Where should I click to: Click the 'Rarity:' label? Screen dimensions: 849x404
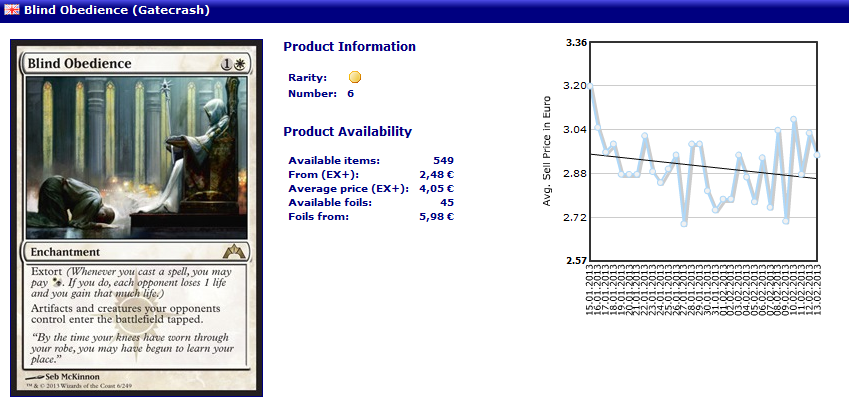[x=308, y=77]
